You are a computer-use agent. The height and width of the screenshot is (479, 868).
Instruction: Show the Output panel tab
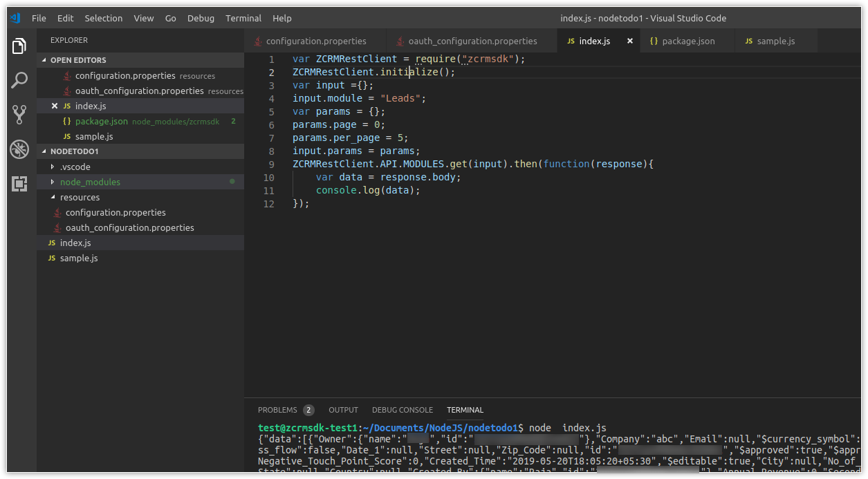coord(343,410)
